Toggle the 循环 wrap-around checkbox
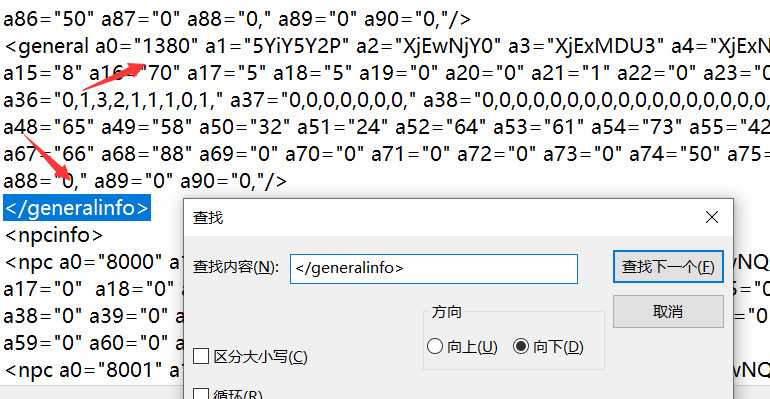This screenshot has width=770, height=399. (x=201, y=394)
